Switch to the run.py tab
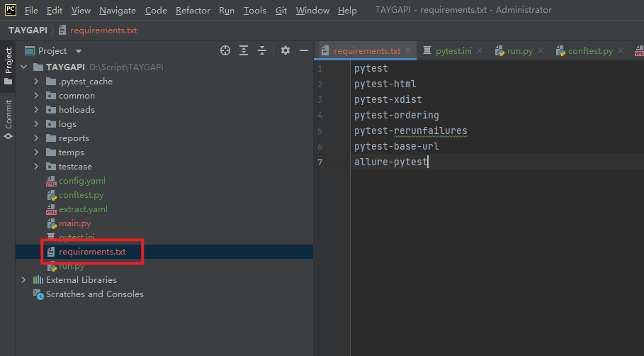Screen dimensions: 644x356 [x=519, y=51]
